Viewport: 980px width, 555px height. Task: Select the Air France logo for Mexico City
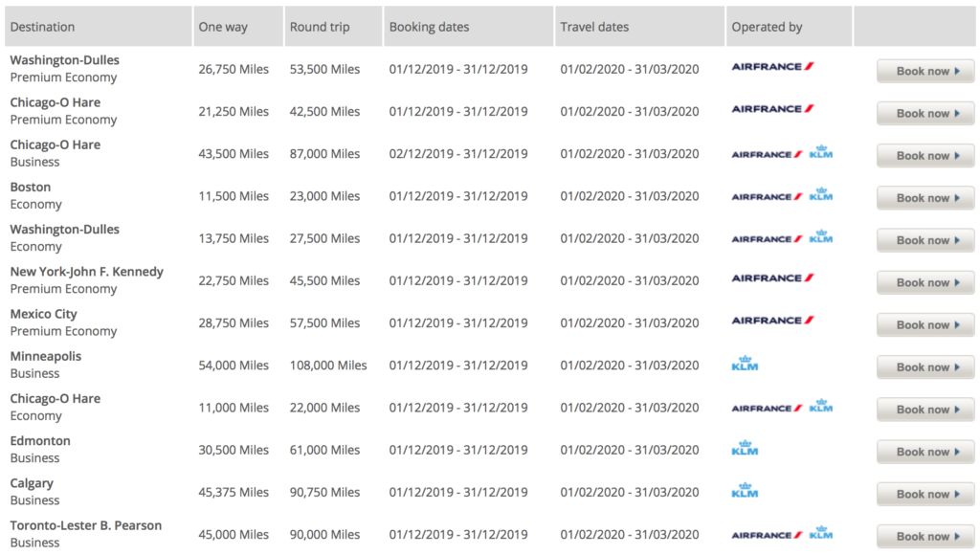(x=771, y=320)
